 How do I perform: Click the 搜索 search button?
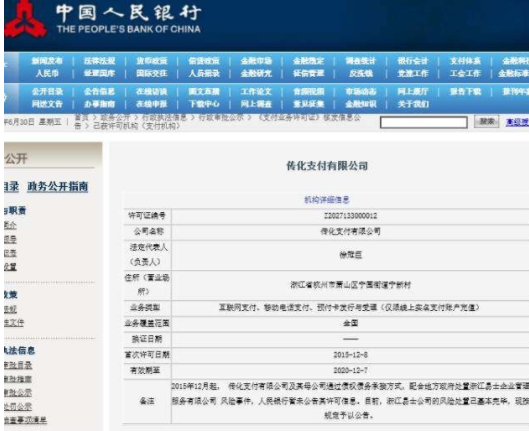pos(486,121)
